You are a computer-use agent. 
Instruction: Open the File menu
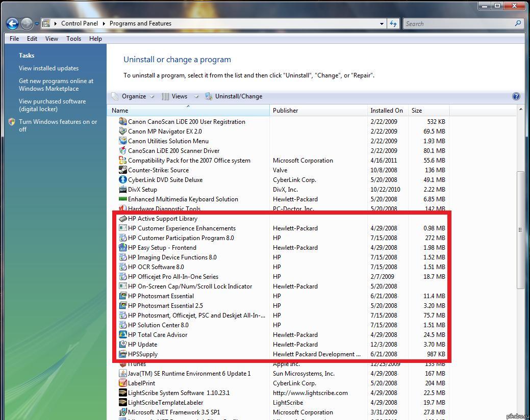coord(14,39)
